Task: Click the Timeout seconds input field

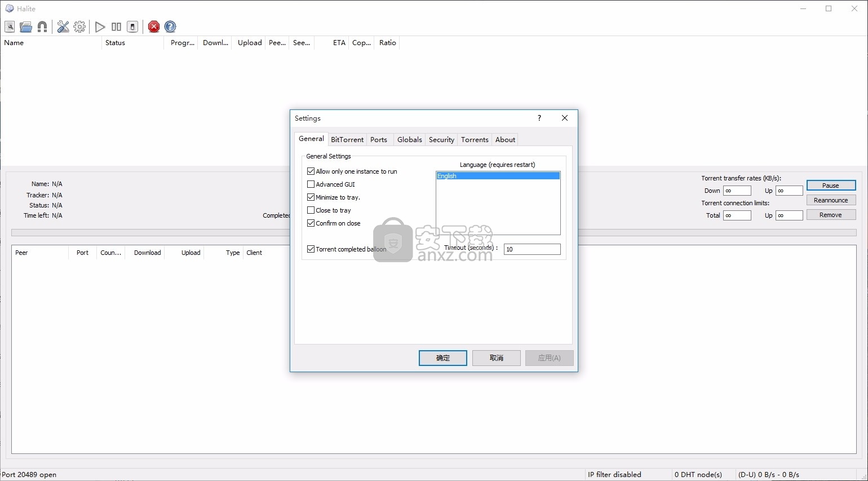Action: [x=532, y=249]
